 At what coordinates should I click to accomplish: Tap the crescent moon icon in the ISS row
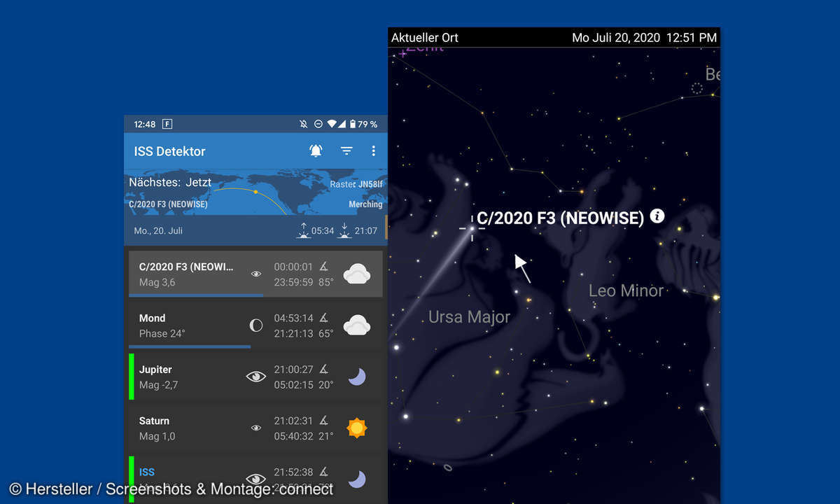click(357, 479)
